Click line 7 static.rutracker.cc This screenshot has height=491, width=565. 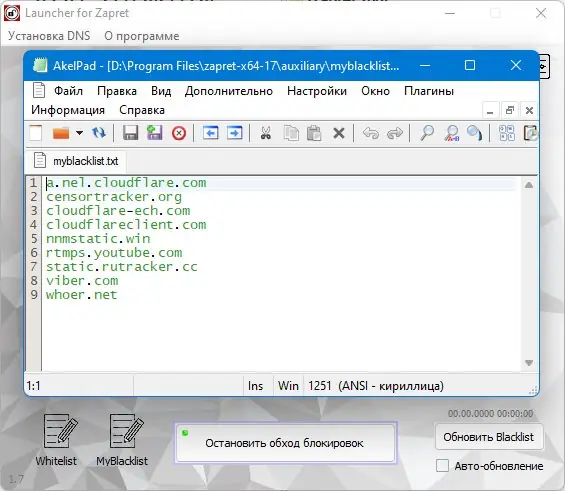122,267
